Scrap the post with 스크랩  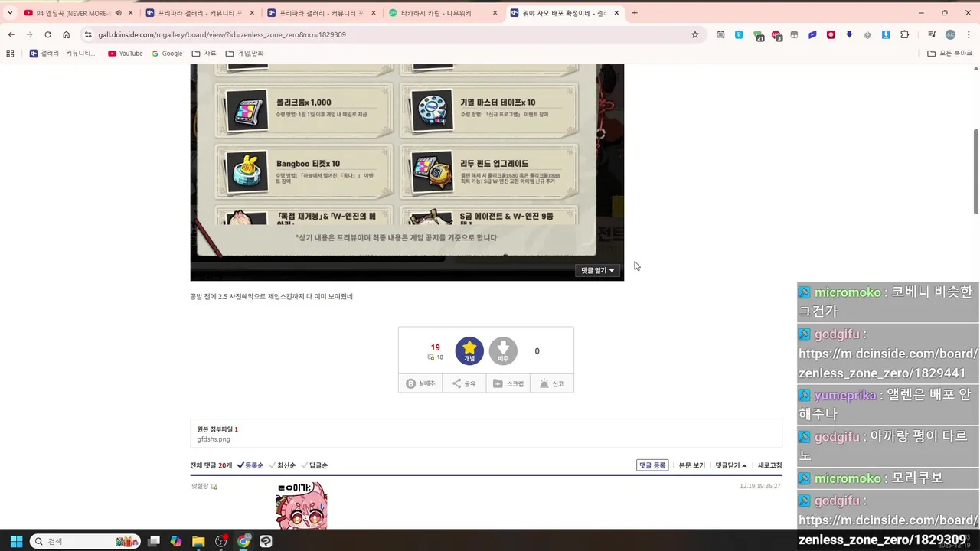[508, 383]
